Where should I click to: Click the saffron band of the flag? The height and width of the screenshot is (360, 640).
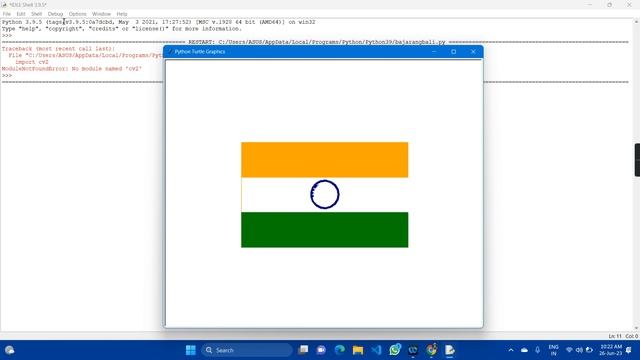point(324,160)
